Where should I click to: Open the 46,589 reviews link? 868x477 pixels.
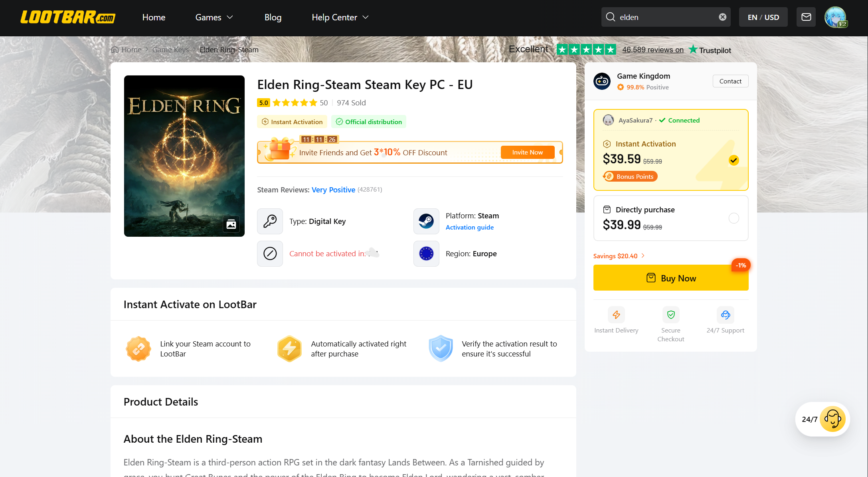pos(653,49)
